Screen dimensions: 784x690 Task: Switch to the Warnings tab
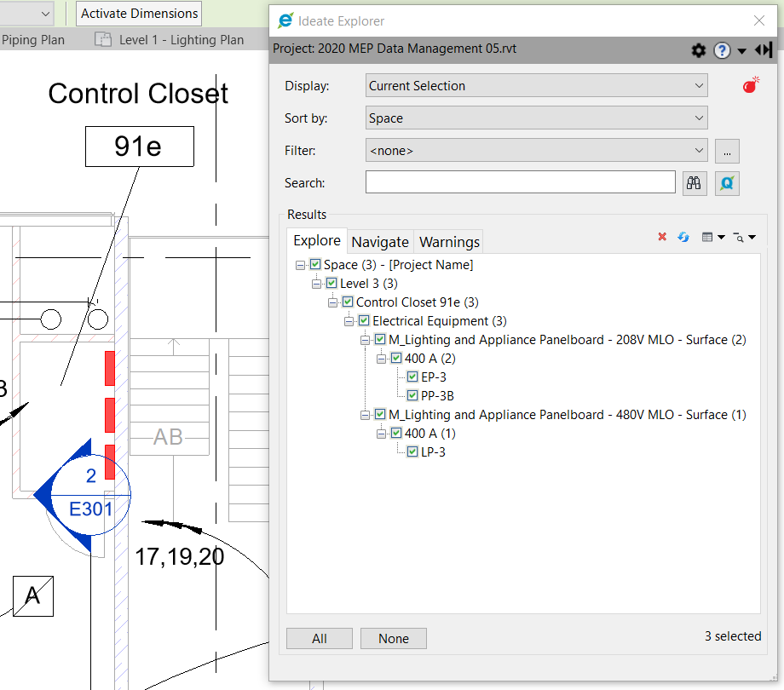(x=449, y=242)
